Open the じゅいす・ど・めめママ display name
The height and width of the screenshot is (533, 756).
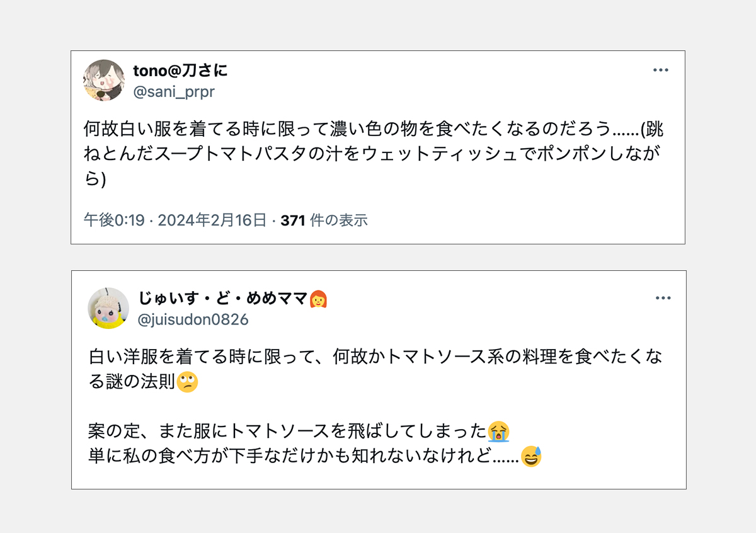tap(222, 299)
